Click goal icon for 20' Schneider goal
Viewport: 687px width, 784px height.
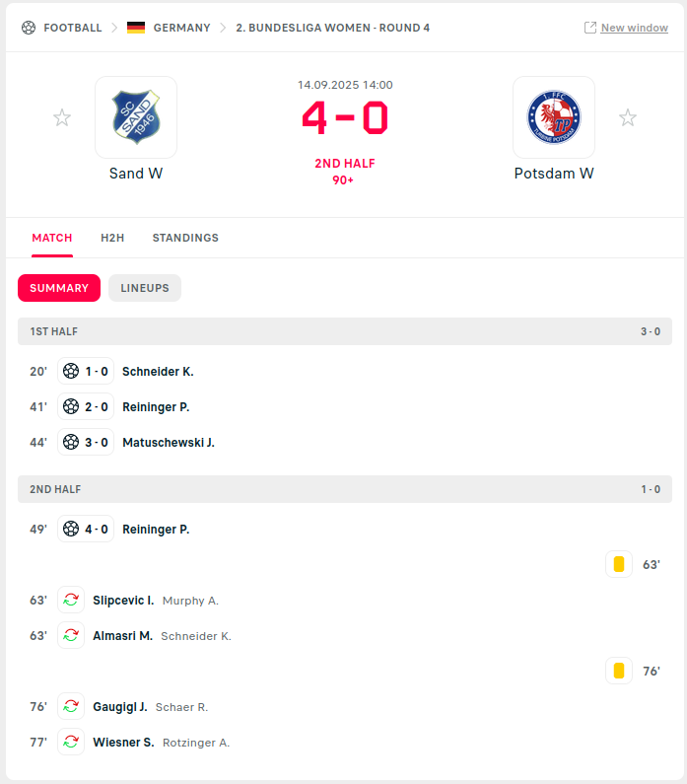(71, 371)
